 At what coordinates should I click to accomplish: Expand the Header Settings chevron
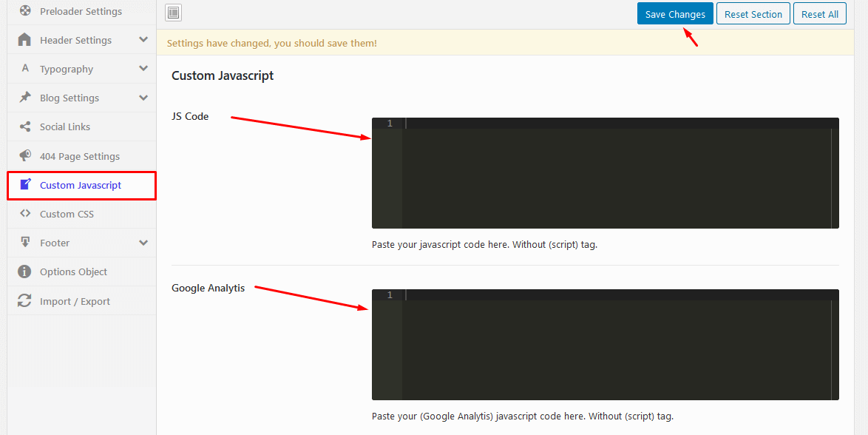[x=143, y=40]
